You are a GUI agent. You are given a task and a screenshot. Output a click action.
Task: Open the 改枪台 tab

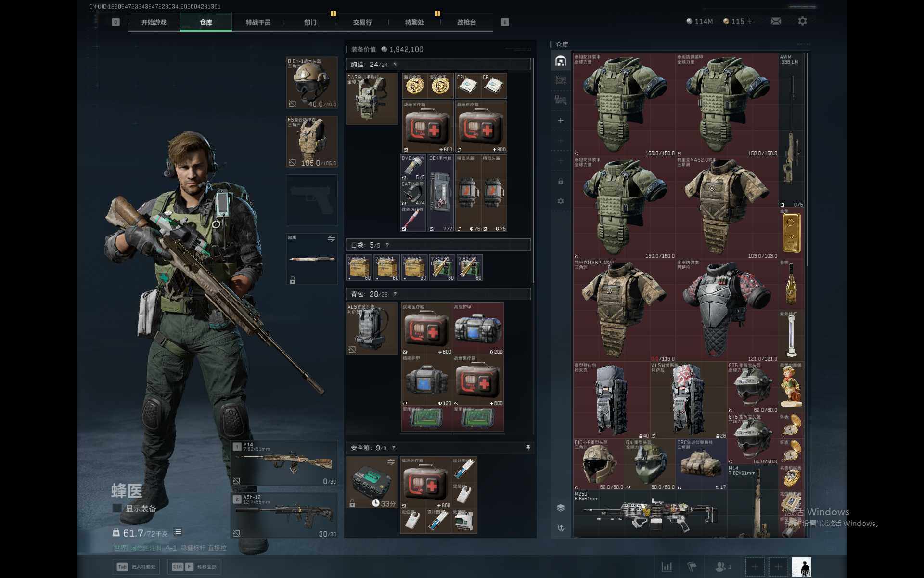pos(467,22)
